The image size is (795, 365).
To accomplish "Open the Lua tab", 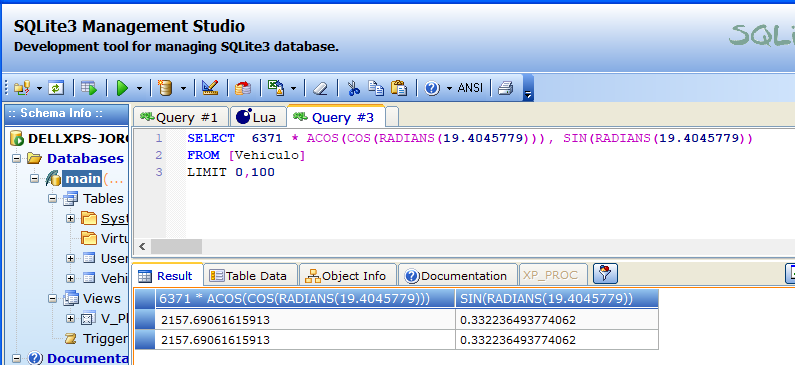I will pos(258,117).
